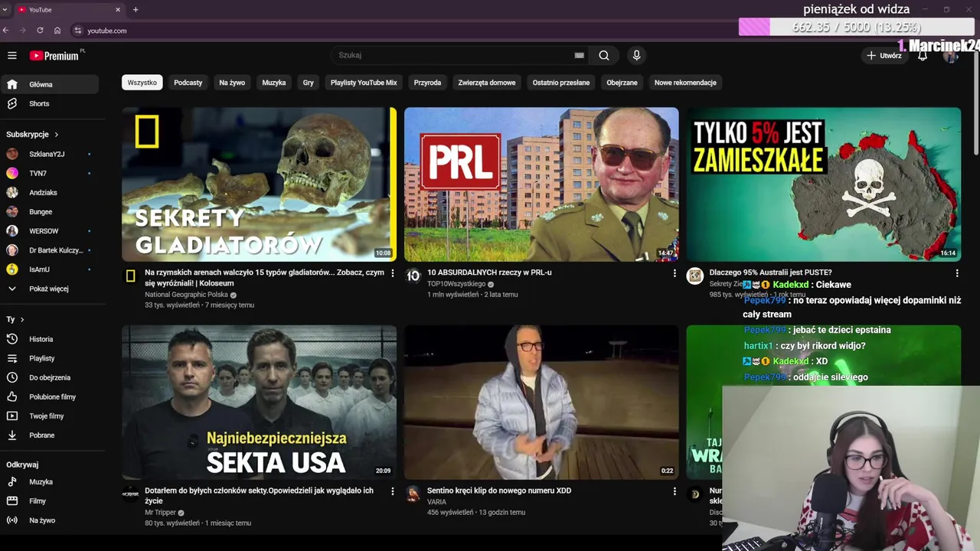
Task: Select the Na żywo filter chip
Action: point(232,83)
